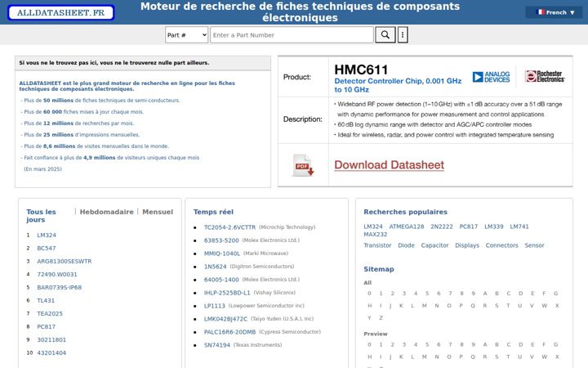
Task: Open the Diode category link
Action: click(x=406, y=245)
